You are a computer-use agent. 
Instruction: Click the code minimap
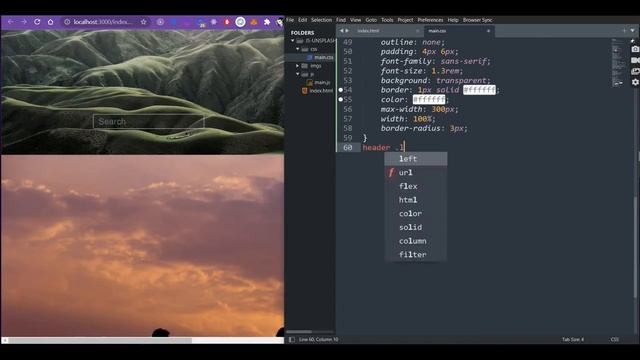pos(619,62)
